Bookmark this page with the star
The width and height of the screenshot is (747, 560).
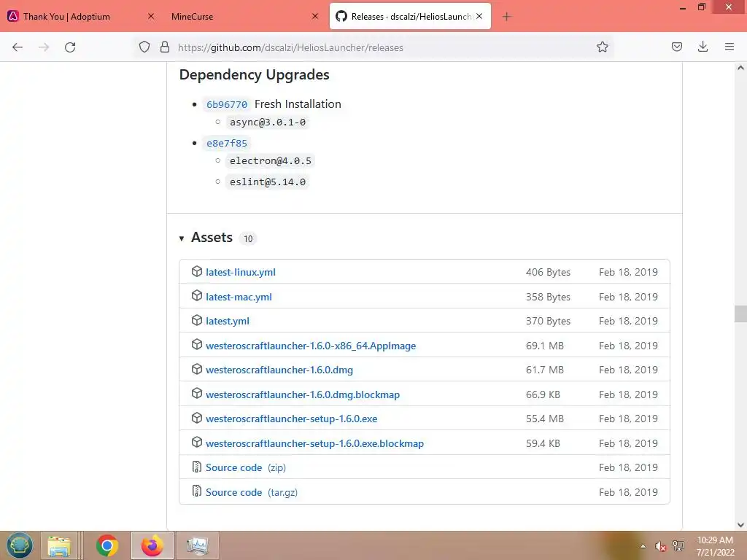[602, 47]
